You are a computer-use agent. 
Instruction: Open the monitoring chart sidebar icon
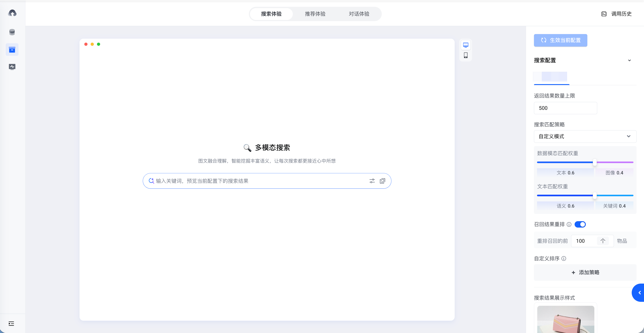coord(12,67)
